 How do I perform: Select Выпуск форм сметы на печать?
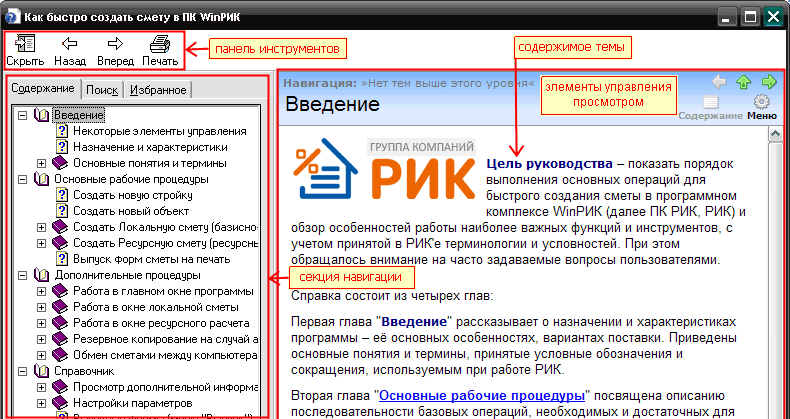tap(151, 259)
